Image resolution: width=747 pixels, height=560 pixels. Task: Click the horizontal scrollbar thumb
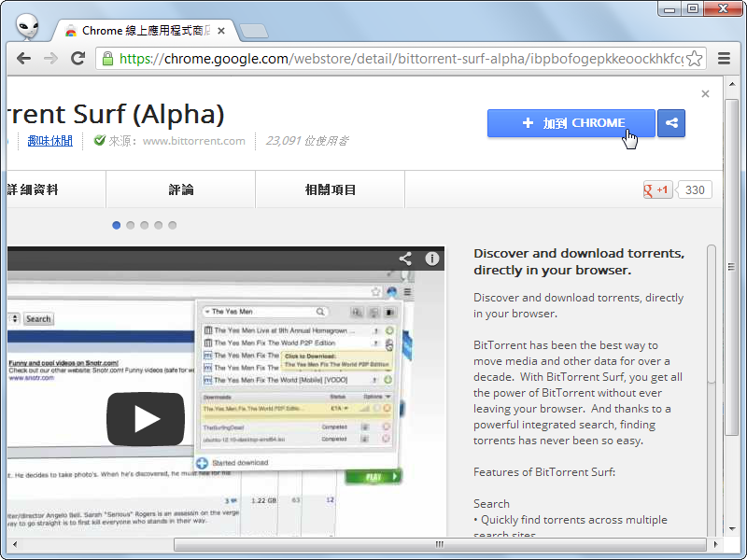pos(440,544)
